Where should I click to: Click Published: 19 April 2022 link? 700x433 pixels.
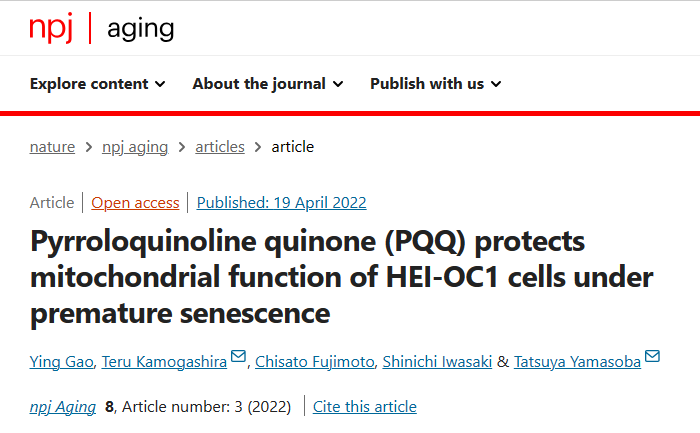tap(281, 203)
